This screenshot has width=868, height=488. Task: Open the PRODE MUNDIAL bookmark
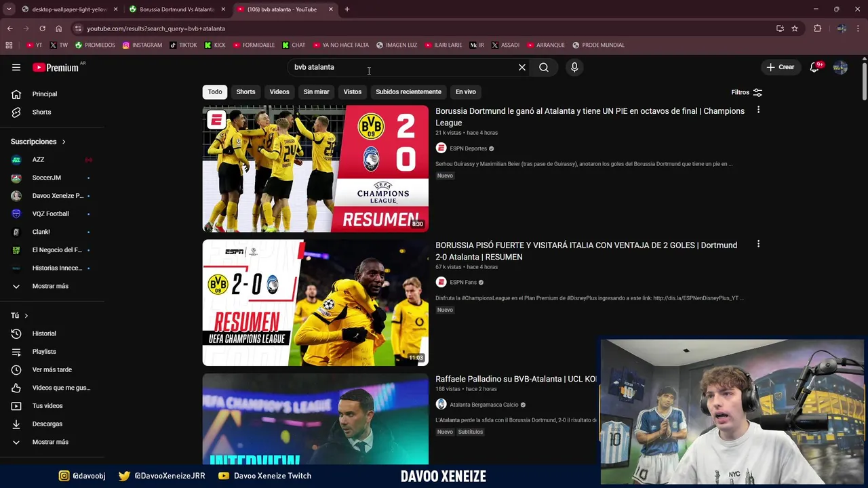pos(598,45)
